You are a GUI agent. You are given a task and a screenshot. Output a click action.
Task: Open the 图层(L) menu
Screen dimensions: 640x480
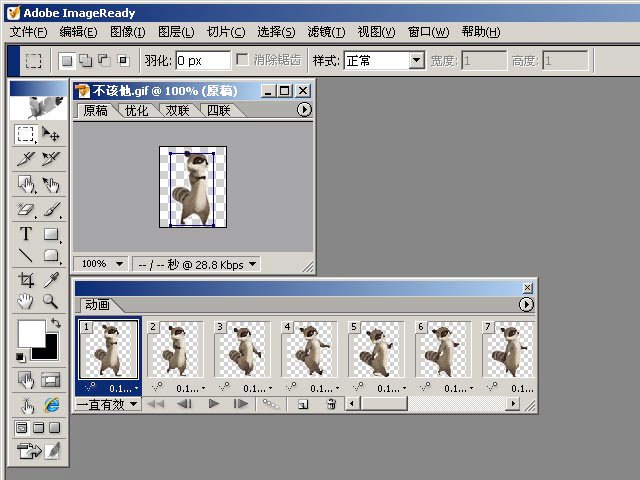pos(176,32)
